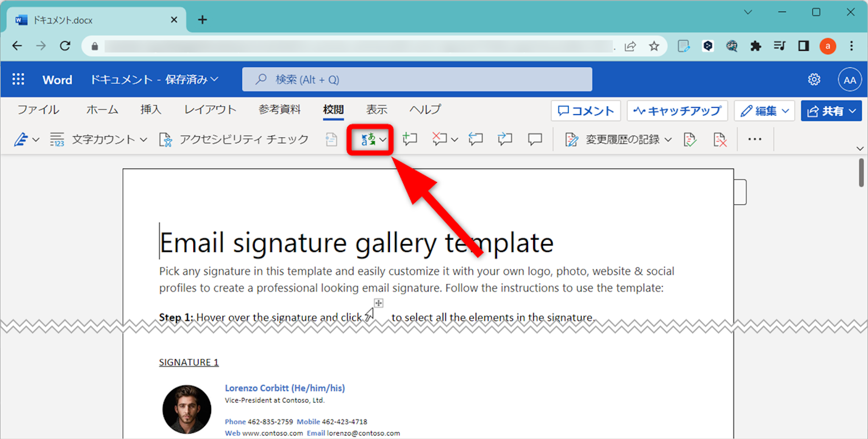Click the コメント button

tap(586, 111)
